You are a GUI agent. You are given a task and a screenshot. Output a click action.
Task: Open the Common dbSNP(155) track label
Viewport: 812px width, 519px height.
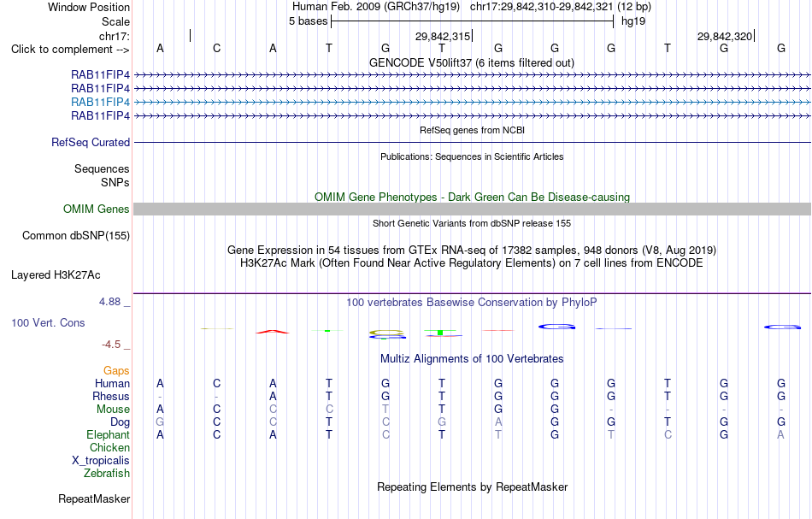point(76,236)
